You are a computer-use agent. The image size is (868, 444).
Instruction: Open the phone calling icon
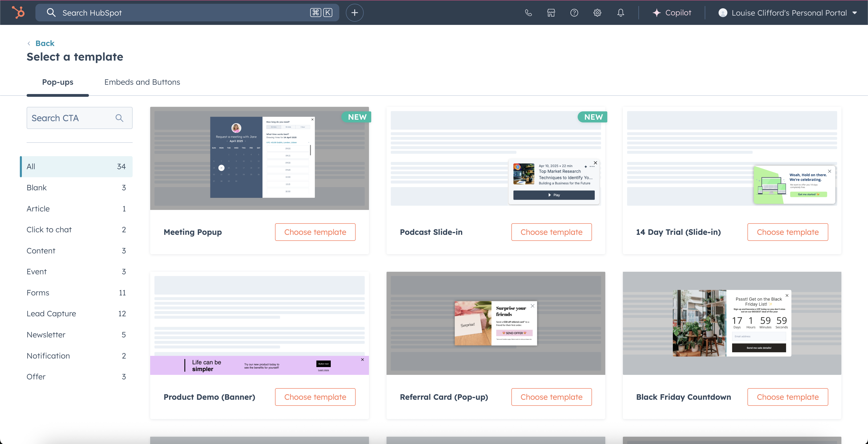point(528,13)
